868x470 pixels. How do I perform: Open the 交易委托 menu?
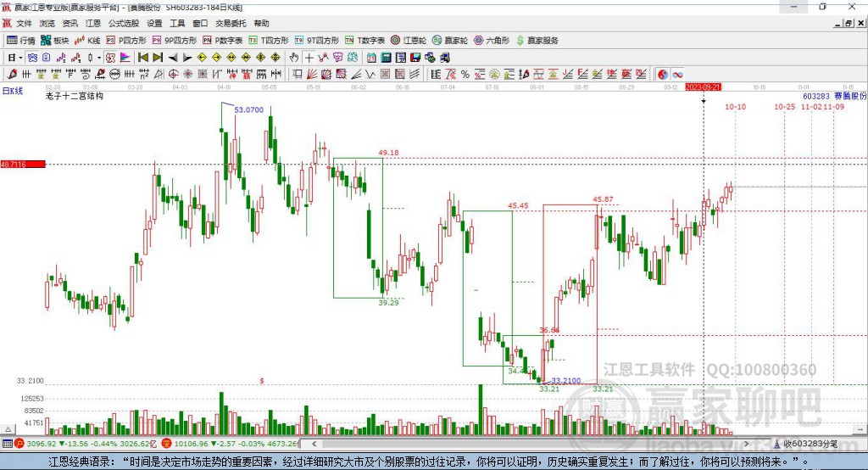click(x=231, y=23)
